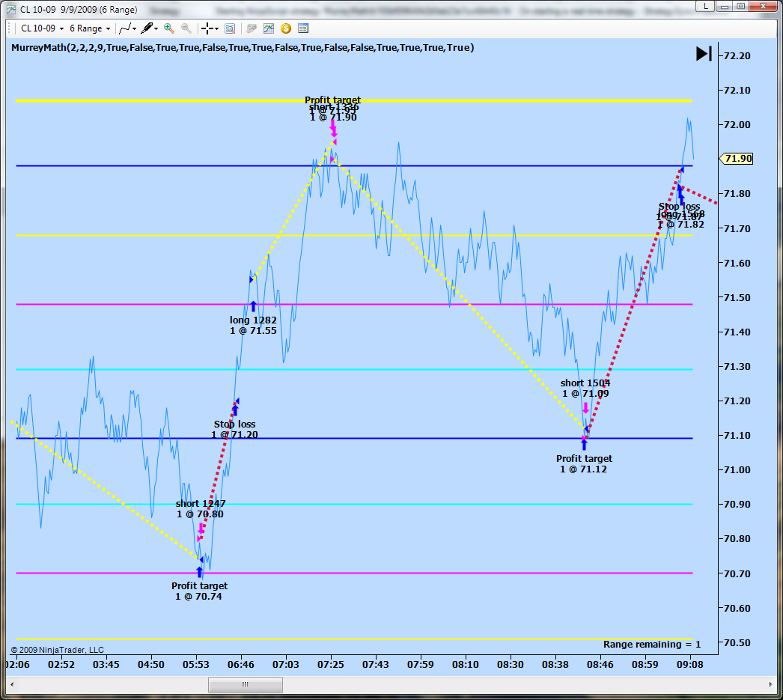Viewport: 783px width, 700px height.
Task: Open strategies via gold dollar icon
Action: pos(286,28)
